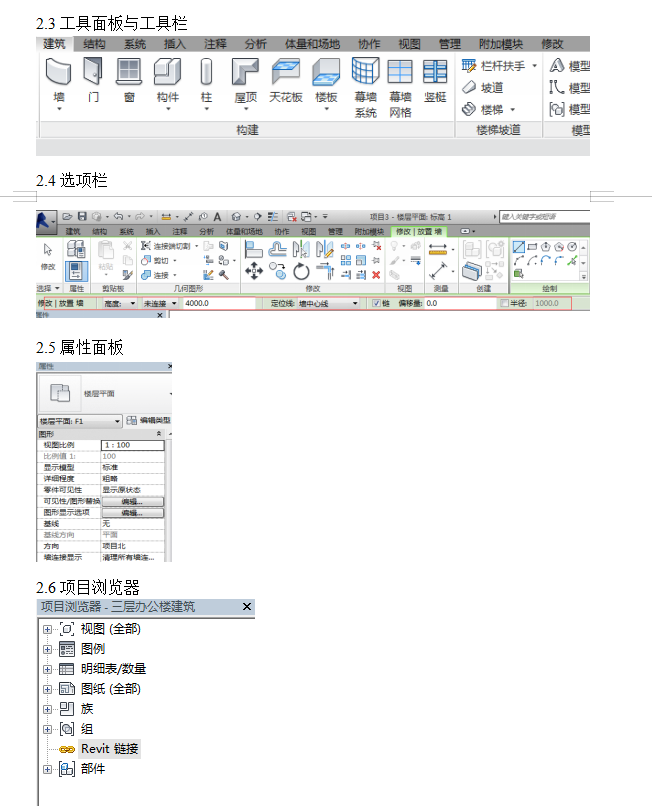Viewport: 652px width, 811px height.
Task: Click the Move cross-arrows tool in 修改 panel
Action: [x=253, y=271]
